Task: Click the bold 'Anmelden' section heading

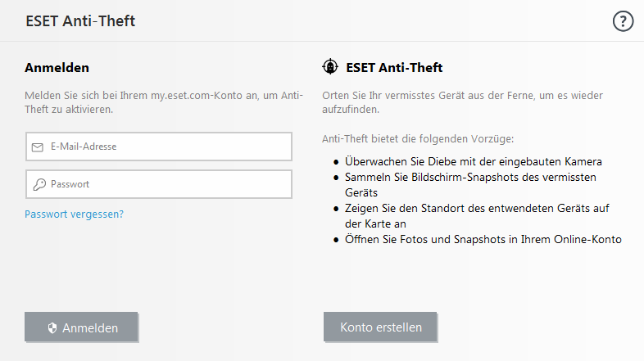Action: pos(57,68)
